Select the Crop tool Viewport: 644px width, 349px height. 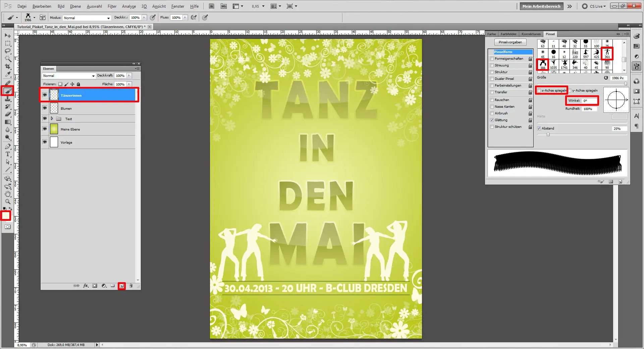click(7, 66)
